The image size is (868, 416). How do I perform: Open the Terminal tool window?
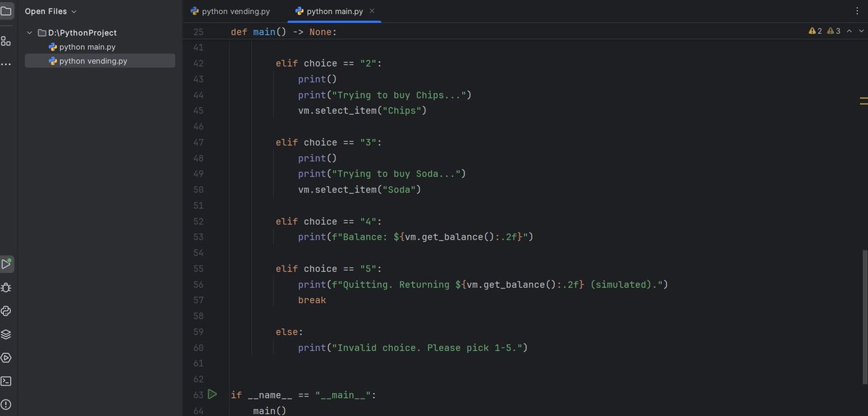coord(6,381)
